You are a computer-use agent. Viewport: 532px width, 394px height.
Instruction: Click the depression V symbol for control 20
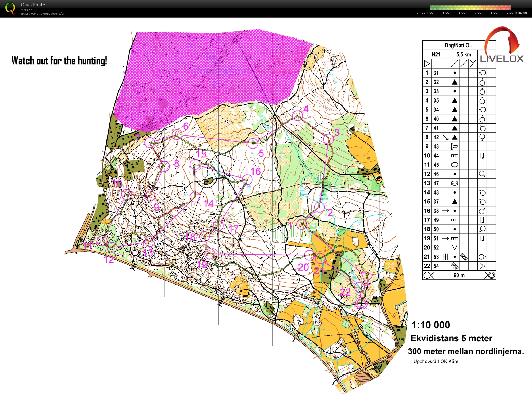[x=454, y=248]
